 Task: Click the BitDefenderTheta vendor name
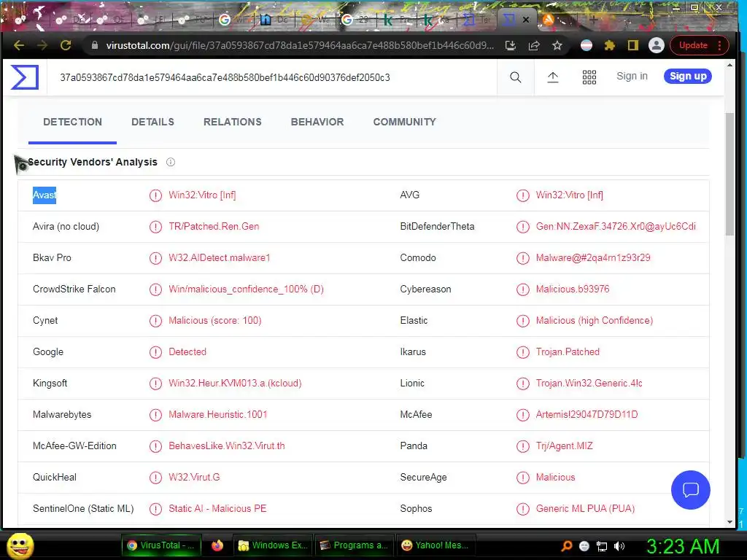pyautogui.click(x=437, y=227)
